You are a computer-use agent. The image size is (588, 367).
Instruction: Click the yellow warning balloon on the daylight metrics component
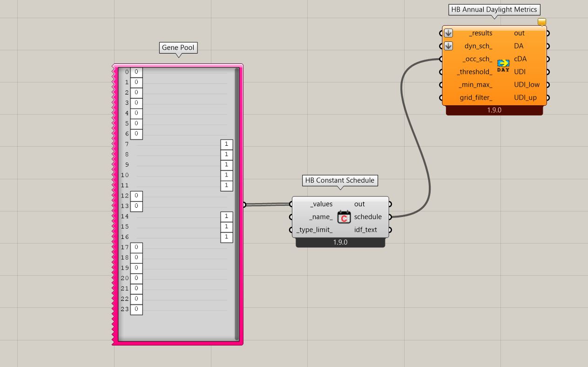click(542, 22)
